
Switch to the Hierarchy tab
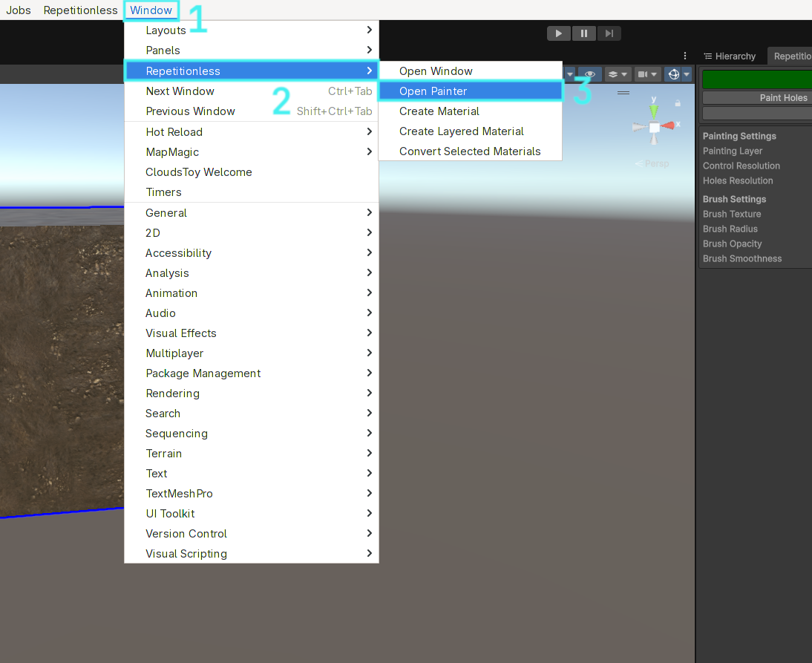[x=730, y=56]
